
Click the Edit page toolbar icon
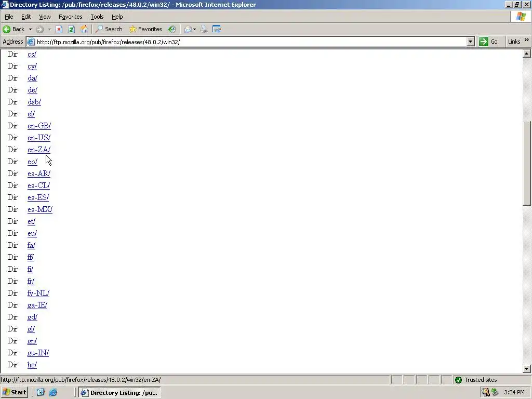[x=217, y=29]
